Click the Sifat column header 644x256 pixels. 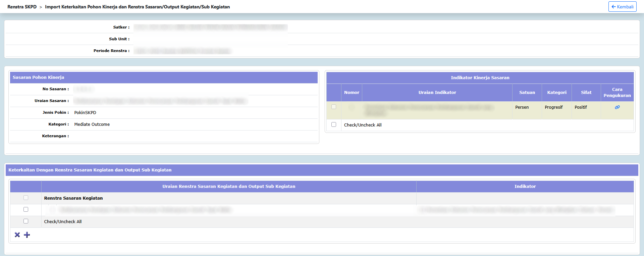tap(586, 93)
